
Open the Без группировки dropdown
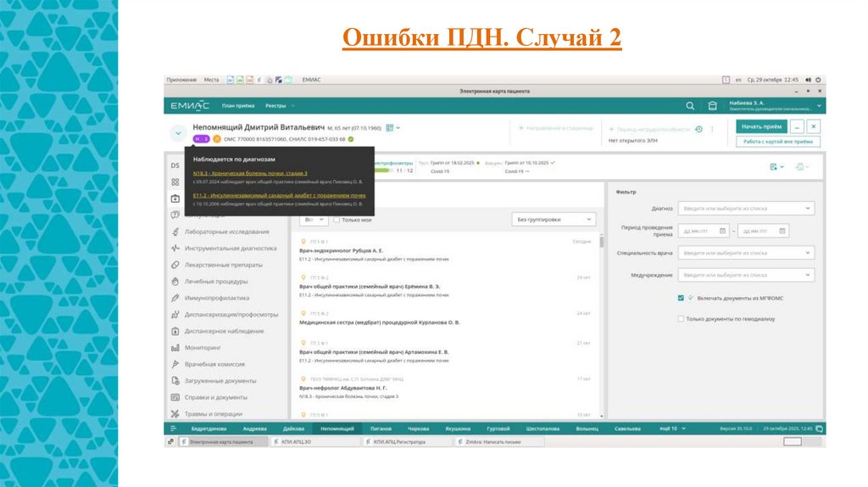554,220
